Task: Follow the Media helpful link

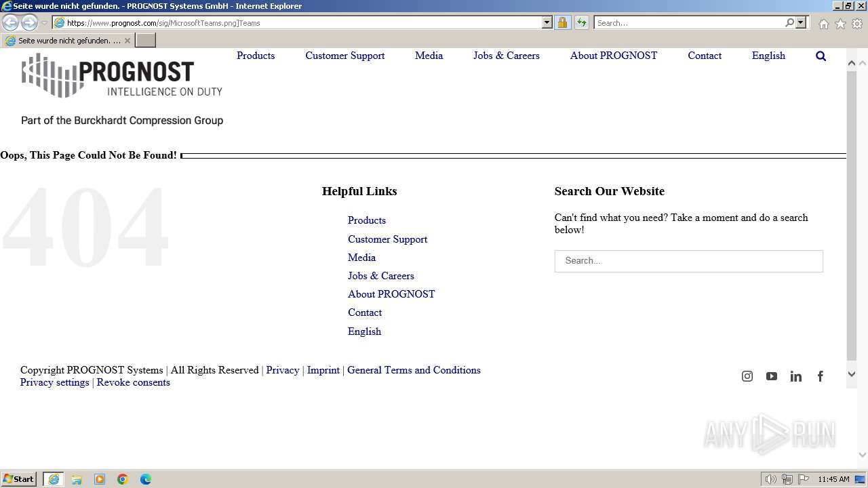Action: coord(361,258)
